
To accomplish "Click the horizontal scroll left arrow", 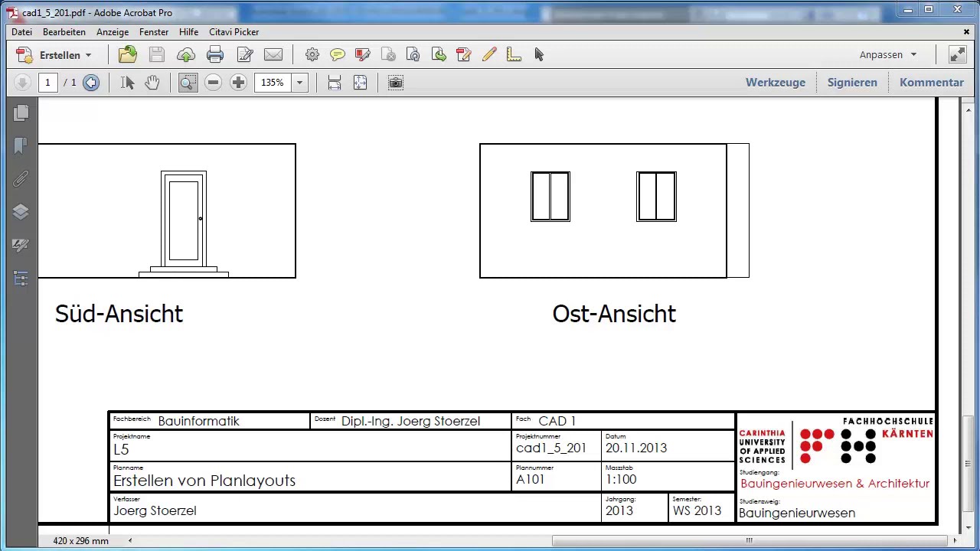I will (129, 540).
